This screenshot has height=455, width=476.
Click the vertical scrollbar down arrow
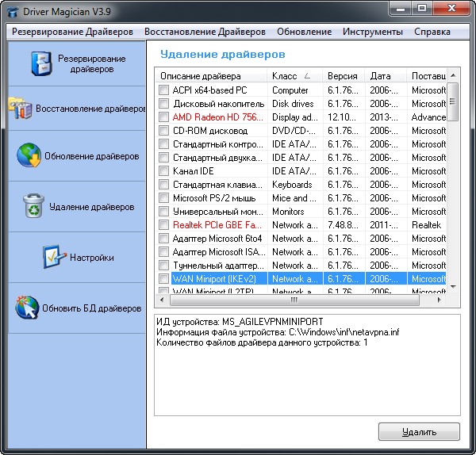(453, 287)
